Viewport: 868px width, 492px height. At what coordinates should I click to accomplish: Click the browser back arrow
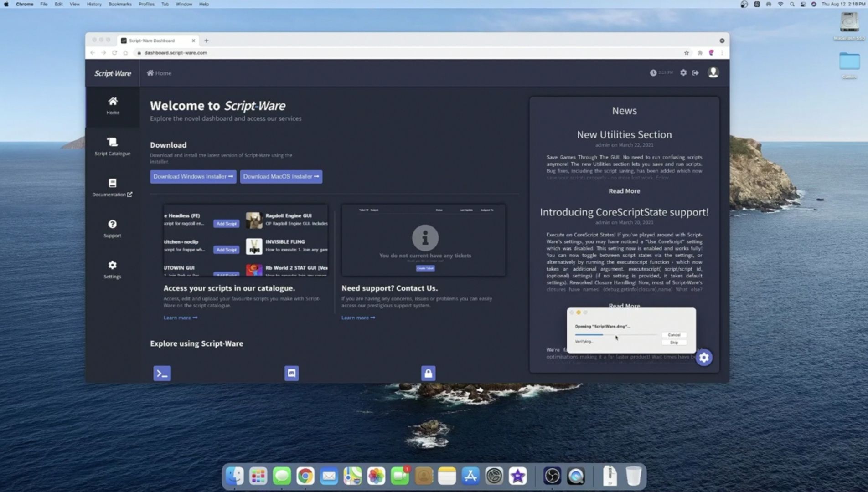(x=93, y=53)
